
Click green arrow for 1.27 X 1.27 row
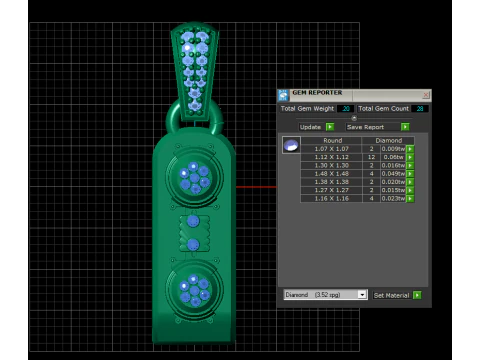point(410,190)
